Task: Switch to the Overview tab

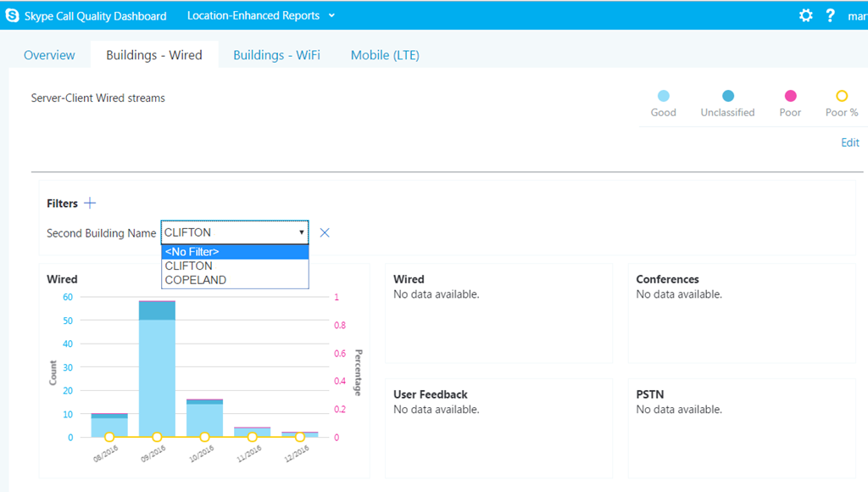Action: [49, 55]
